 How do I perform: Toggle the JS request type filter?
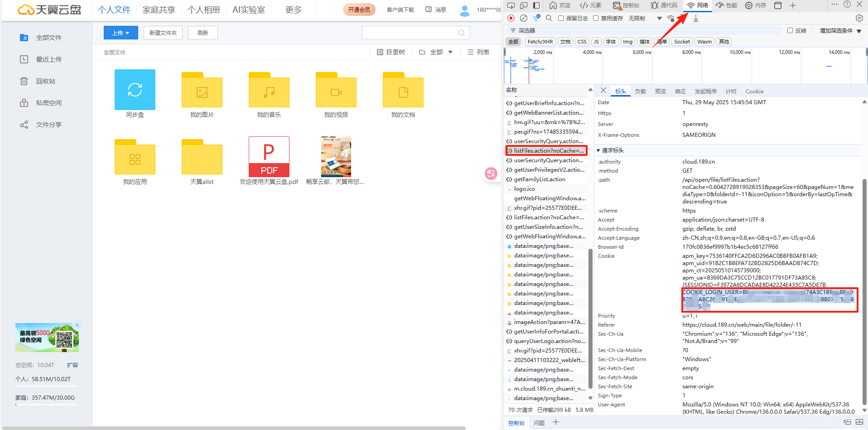point(596,42)
